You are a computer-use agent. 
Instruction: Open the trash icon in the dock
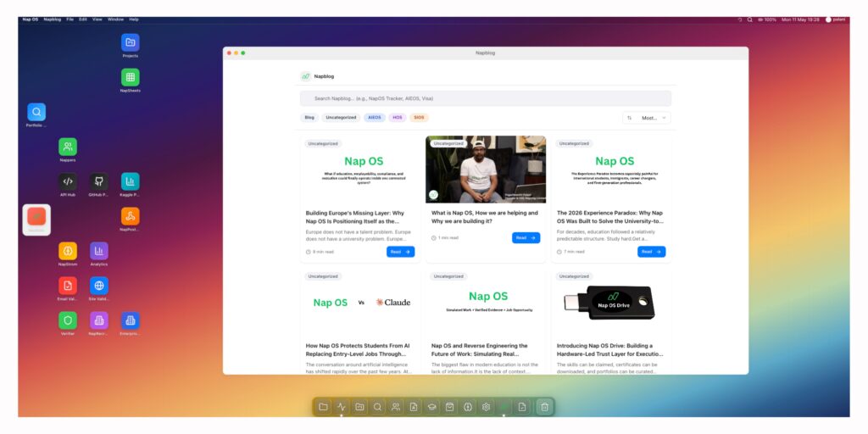pos(545,407)
